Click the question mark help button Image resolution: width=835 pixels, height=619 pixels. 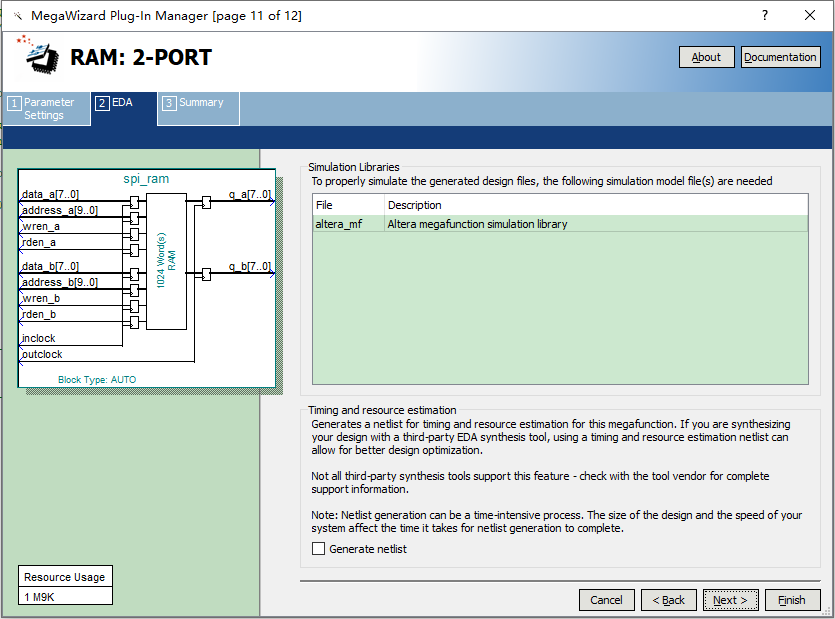click(x=764, y=16)
